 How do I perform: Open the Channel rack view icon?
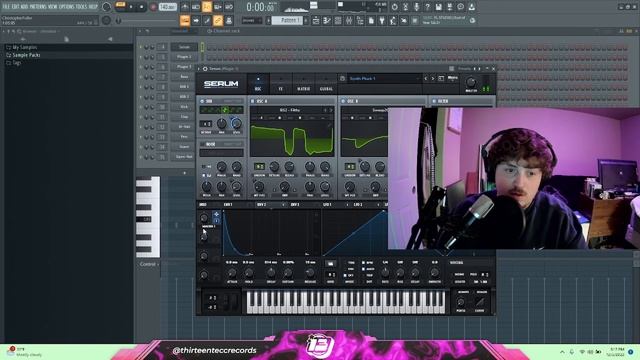click(x=338, y=20)
